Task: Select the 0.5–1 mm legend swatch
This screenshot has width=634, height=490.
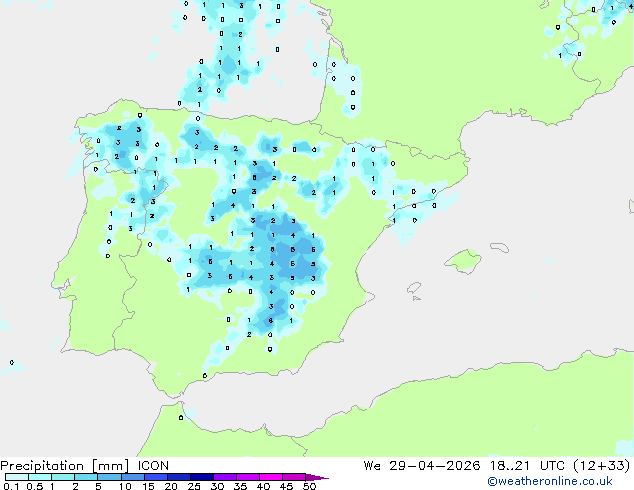Action: (x=40, y=477)
